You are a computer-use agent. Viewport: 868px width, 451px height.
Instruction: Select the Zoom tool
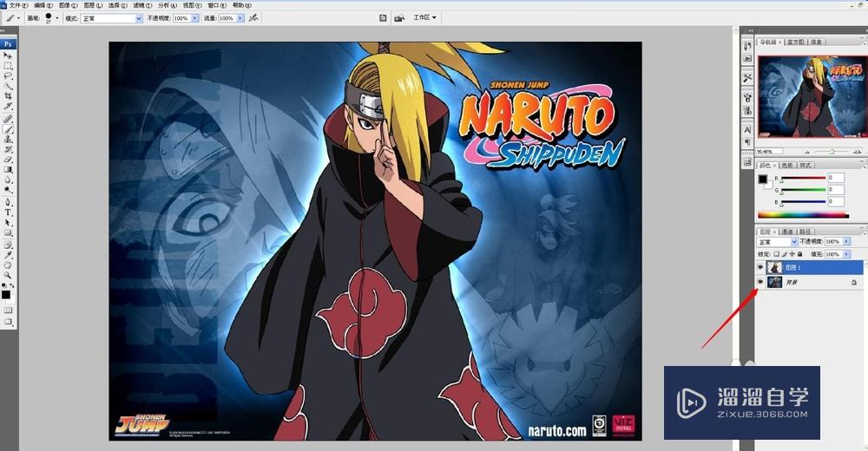[7, 275]
